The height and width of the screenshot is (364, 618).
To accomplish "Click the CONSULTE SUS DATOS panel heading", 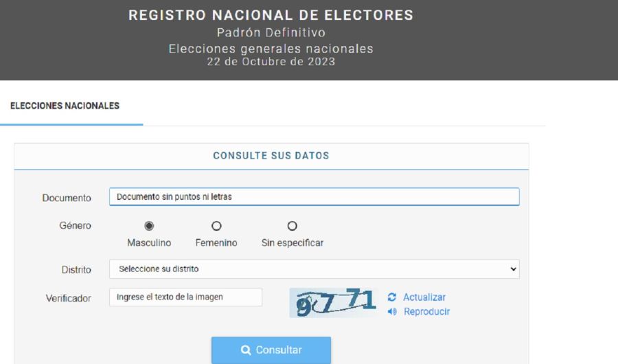I will coord(271,156).
